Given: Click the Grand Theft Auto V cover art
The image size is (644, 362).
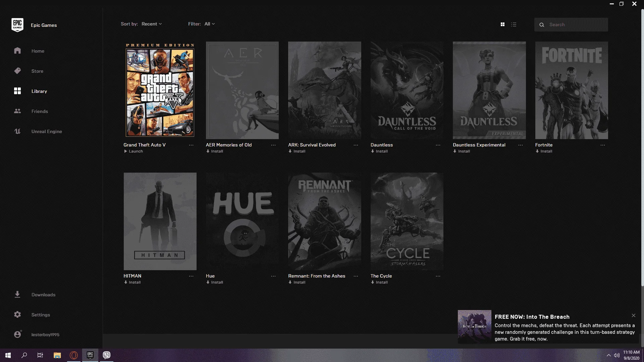Looking at the screenshot, I should coord(160,90).
